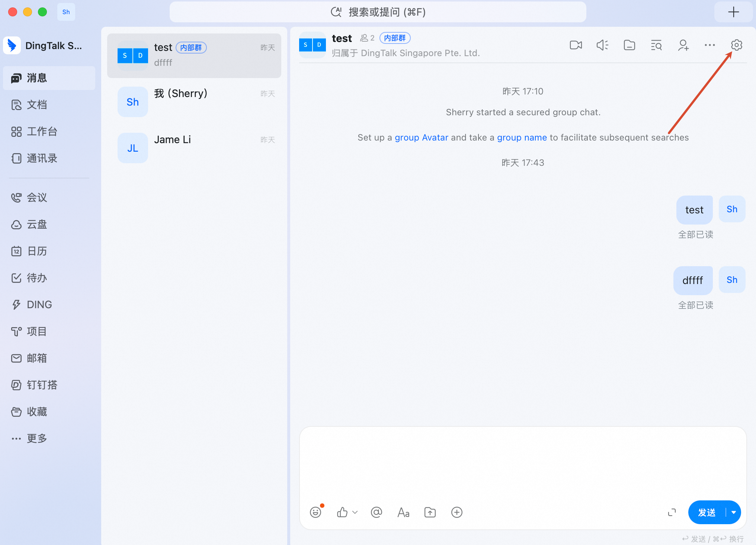Expand 更多 more sidebar items
This screenshot has height=545, width=756.
49,438
